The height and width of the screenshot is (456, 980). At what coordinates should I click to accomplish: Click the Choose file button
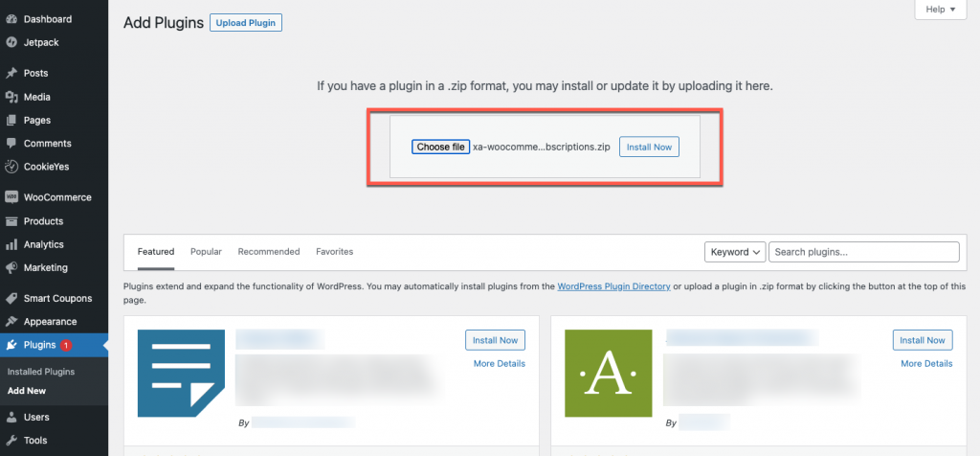tap(440, 147)
